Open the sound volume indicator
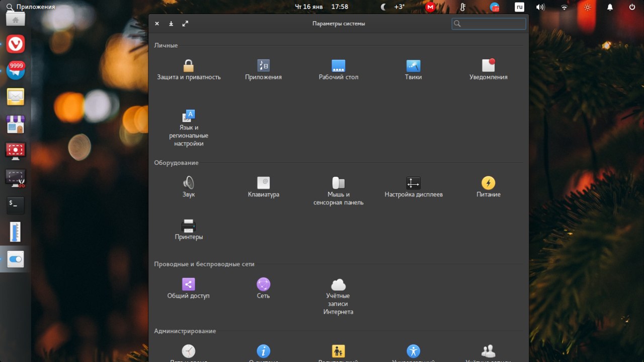The image size is (644, 362). [x=541, y=7]
